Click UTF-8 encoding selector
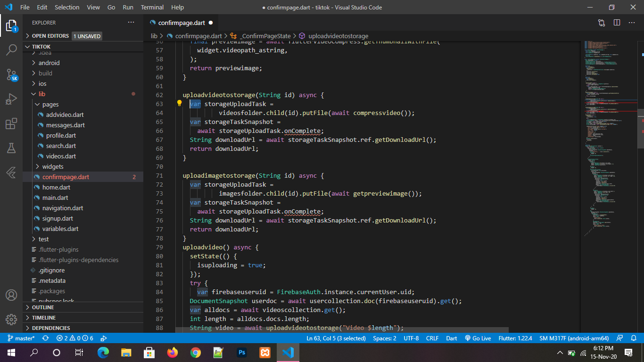 (x=411, y=338)
